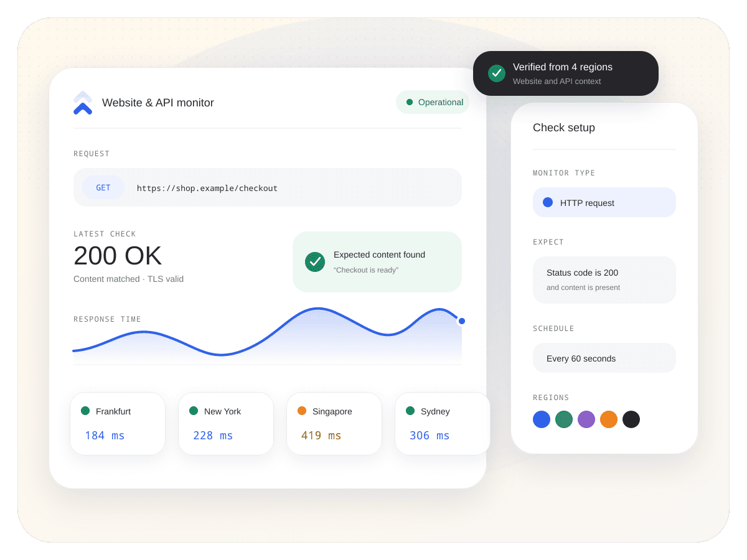Click the 228 ms value
Image resolution: width=747 pixels, height=560 pixels.
point(213,436)
